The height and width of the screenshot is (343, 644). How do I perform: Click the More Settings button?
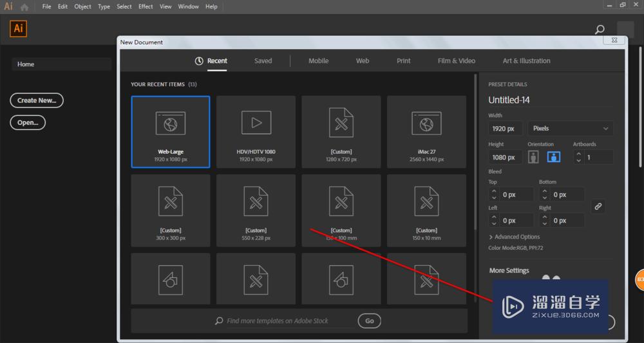(x=509, y=270)
